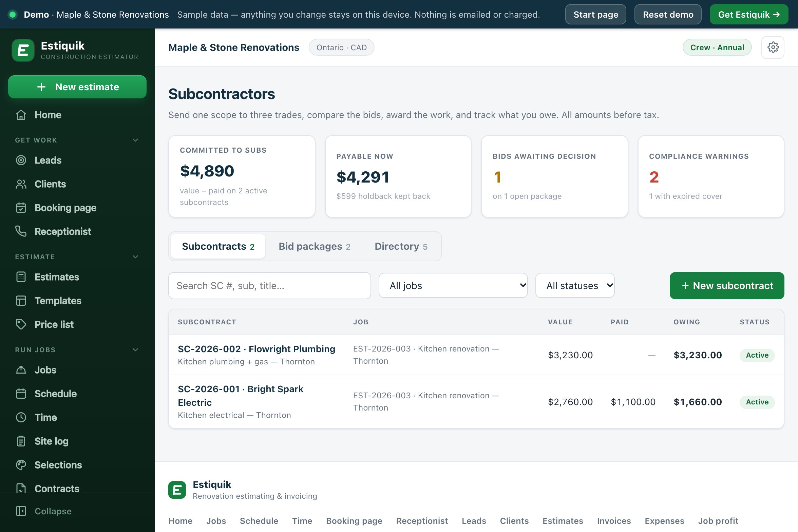Click the Start page button

pyautogui.click(x=596, y=14)
